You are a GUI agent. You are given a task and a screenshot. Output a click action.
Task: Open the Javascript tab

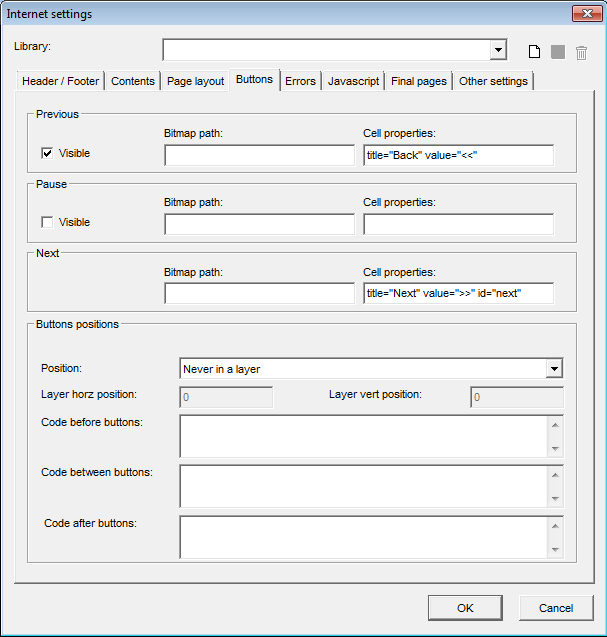coord(353,81)
